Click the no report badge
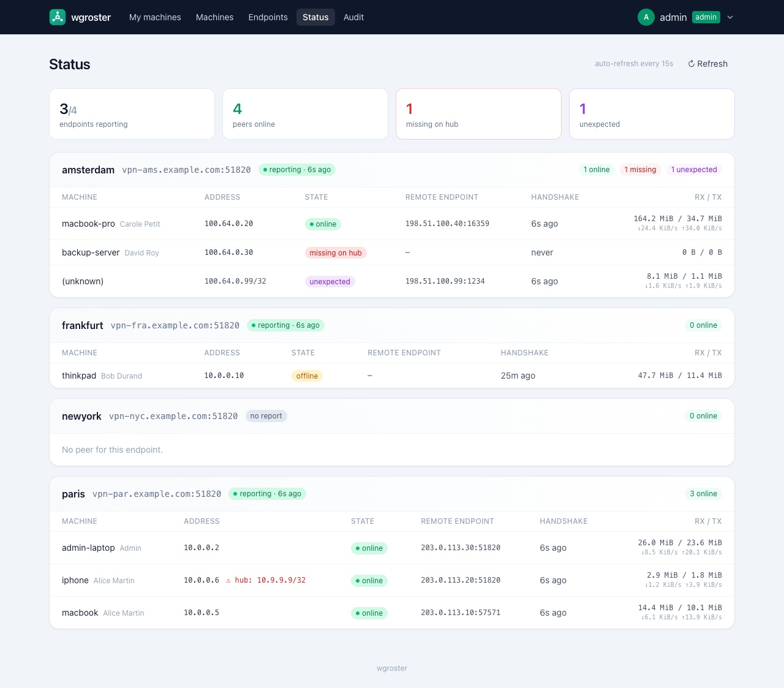 [266, 416]
